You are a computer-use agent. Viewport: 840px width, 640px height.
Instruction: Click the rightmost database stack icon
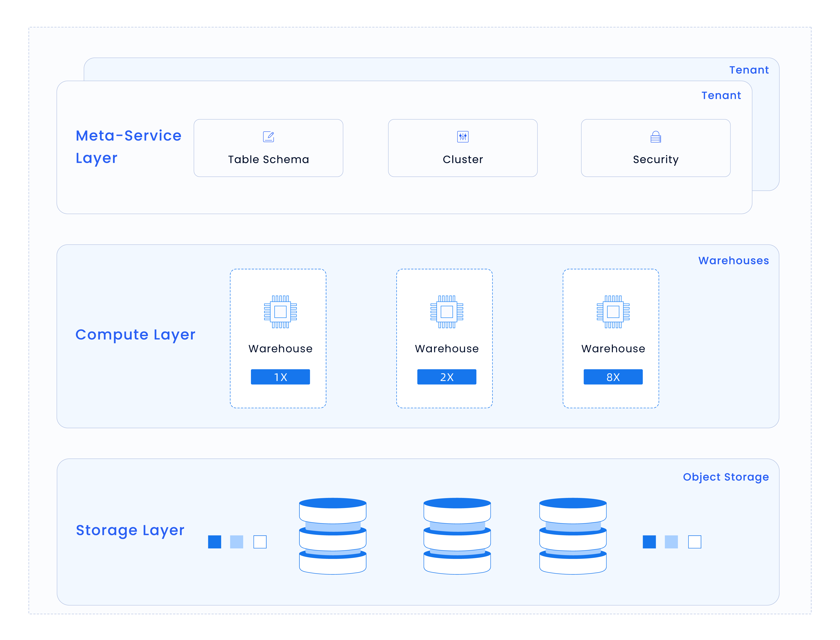pyautogui.click(x=573, y=535)
